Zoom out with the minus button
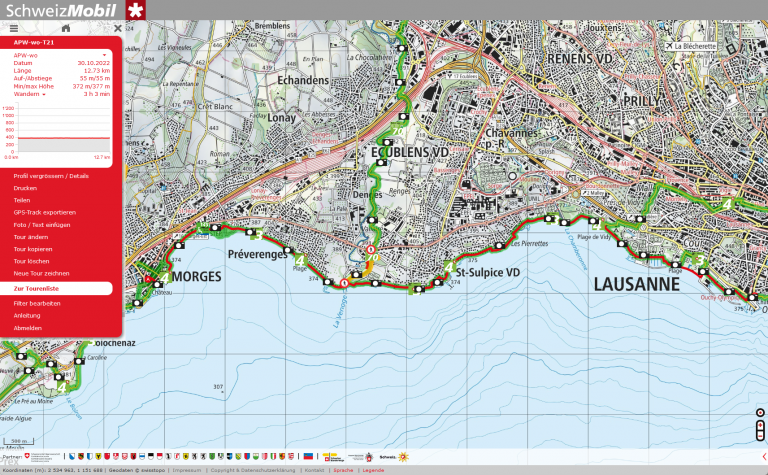This screenshot has height=475, width=768. [760, 437]
